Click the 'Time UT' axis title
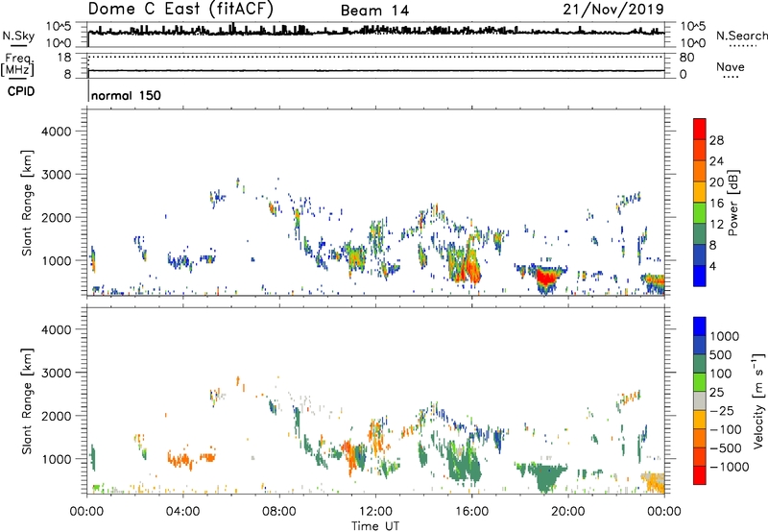Screen dimensions: 768x532 pyautogui.click(x=375, y=526)
